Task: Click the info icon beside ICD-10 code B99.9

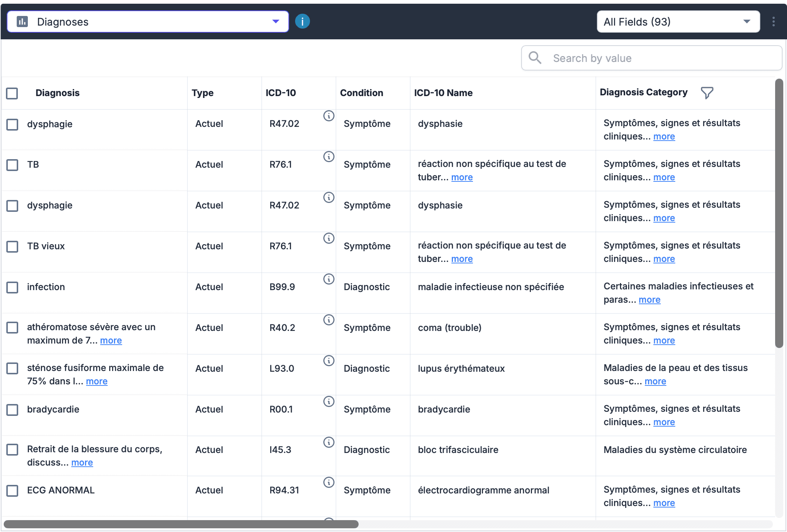Action: point(328,279)
